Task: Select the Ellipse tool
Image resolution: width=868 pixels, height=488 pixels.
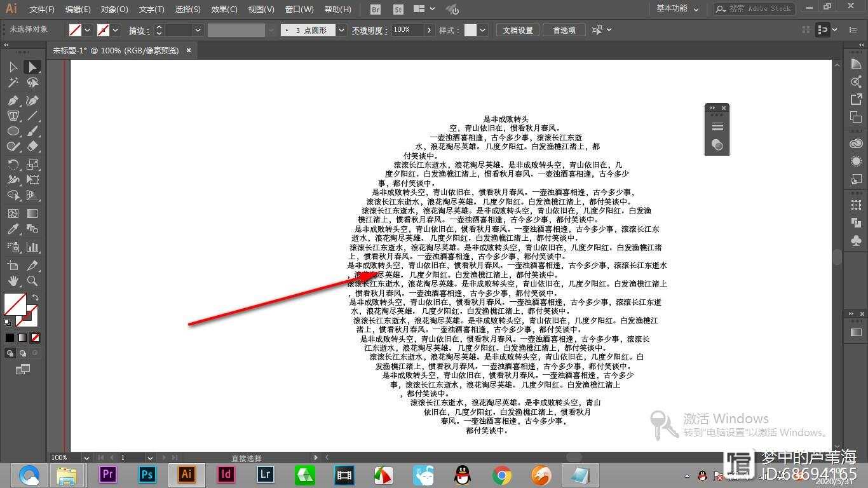Action: tap(13, 131)
